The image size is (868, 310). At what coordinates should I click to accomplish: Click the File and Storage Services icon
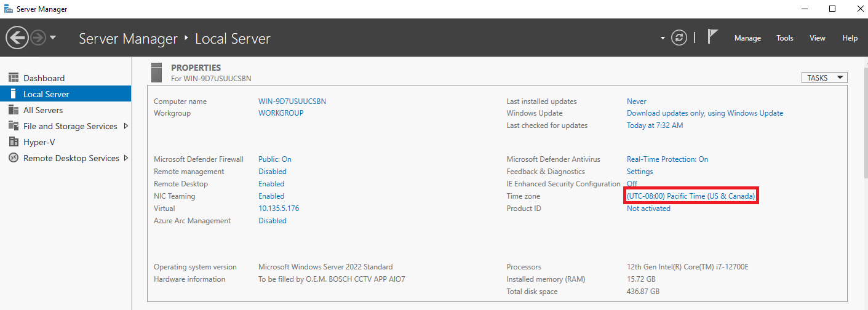click(14, 126)
